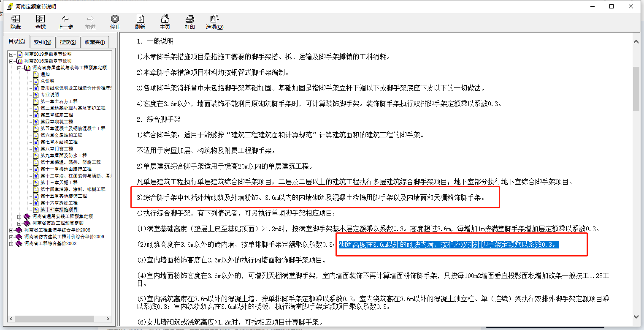Click the heading text 2. 综合脚手架
The image size is (644, 330).
point(159,120)
